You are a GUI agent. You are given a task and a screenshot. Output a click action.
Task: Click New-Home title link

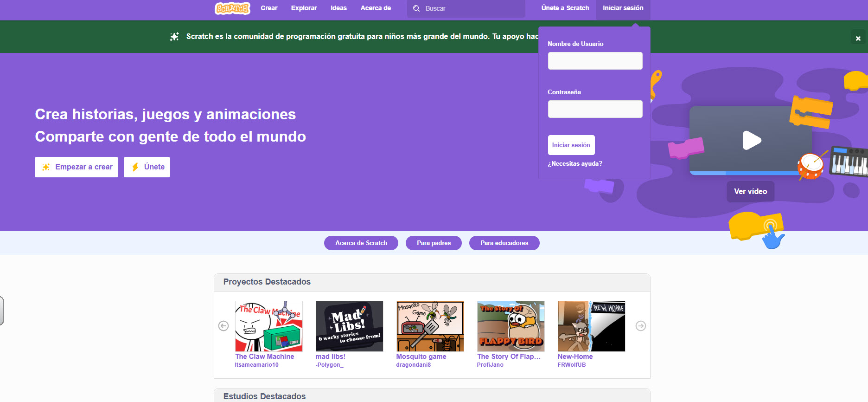coord(575,357)
